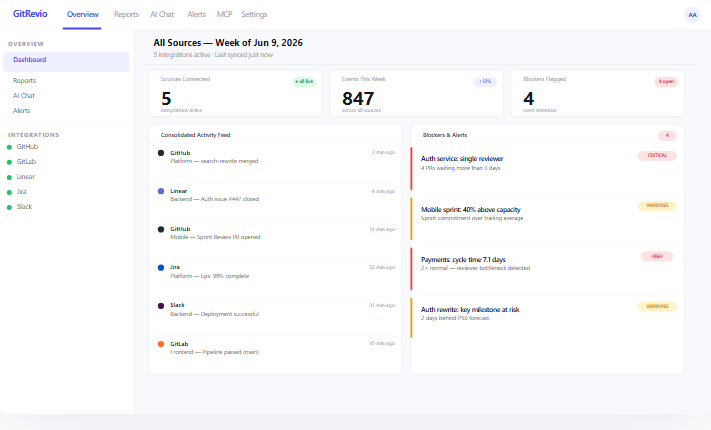This screenshot has height=430, width=711.
Task: Click the WARNING badge on Mobile sprint alert
Action: click(x=657, y=206)
